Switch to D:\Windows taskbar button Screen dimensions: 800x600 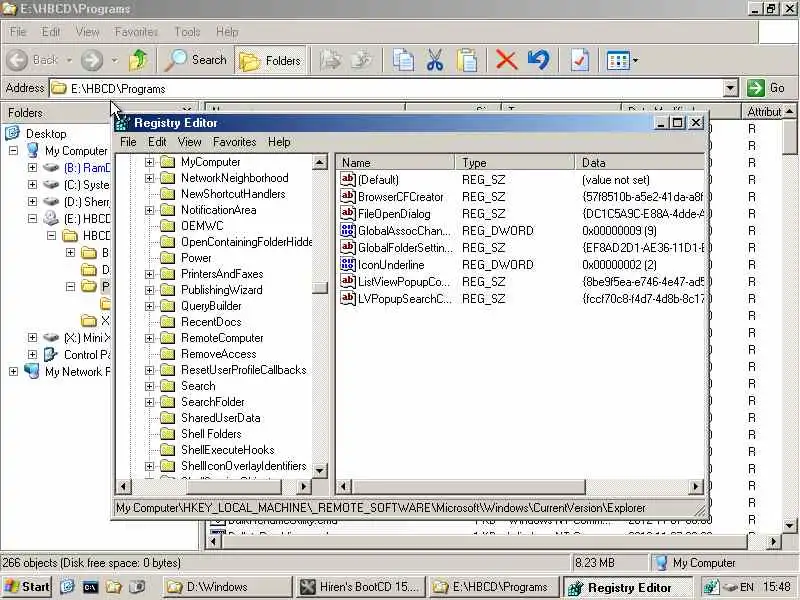pos(228,587)
